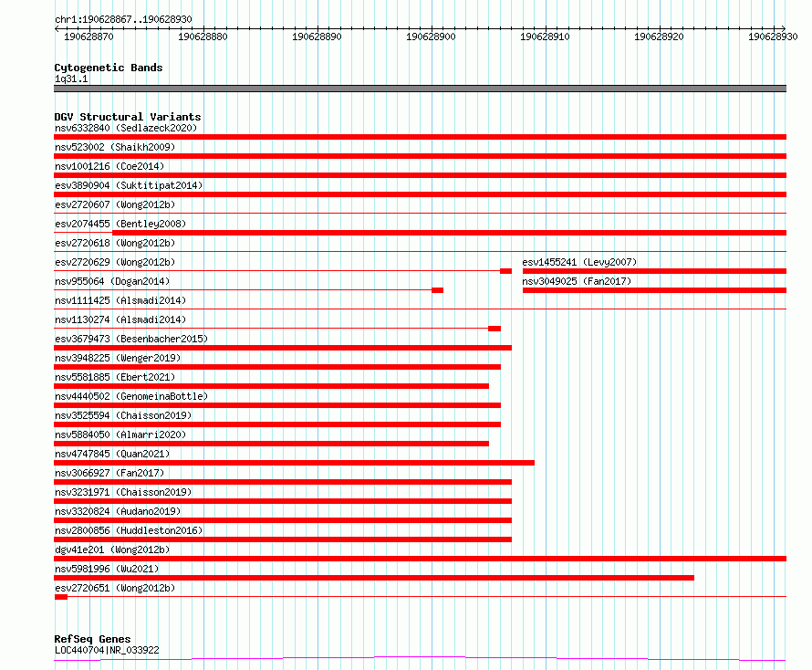Click the red bar of nsv3049025 (Fan2017)

tap(654, 290)
